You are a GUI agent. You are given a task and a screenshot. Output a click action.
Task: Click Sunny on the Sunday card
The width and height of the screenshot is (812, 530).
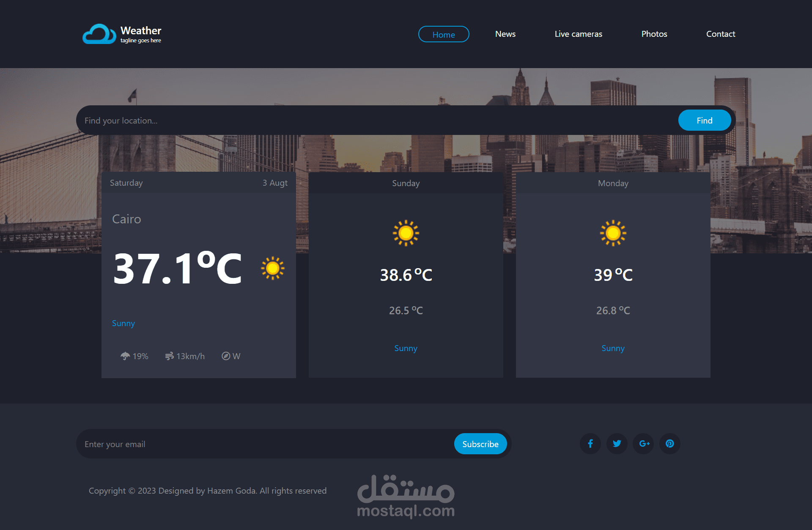point(406,348)
